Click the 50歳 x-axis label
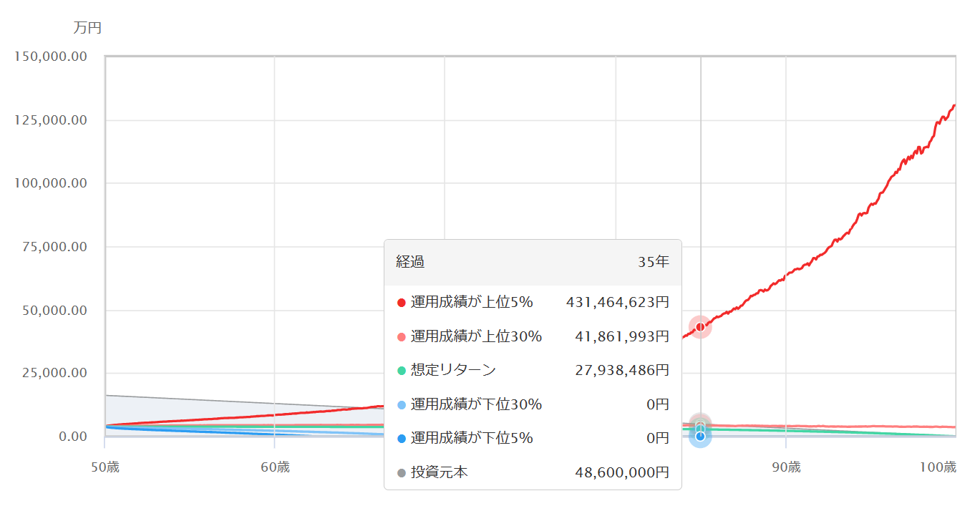The height and width of the screenshot is (516, 980). click(105, 467)
